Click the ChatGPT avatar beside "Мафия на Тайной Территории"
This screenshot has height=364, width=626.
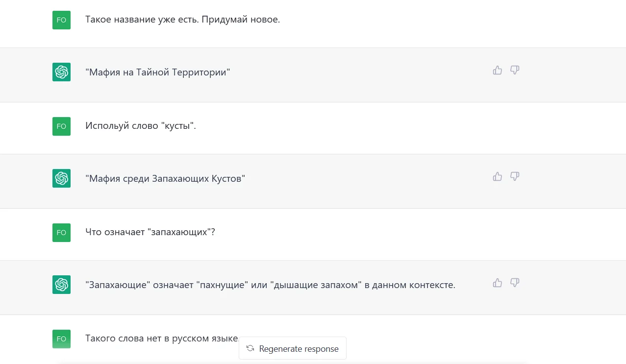[61, 72]
